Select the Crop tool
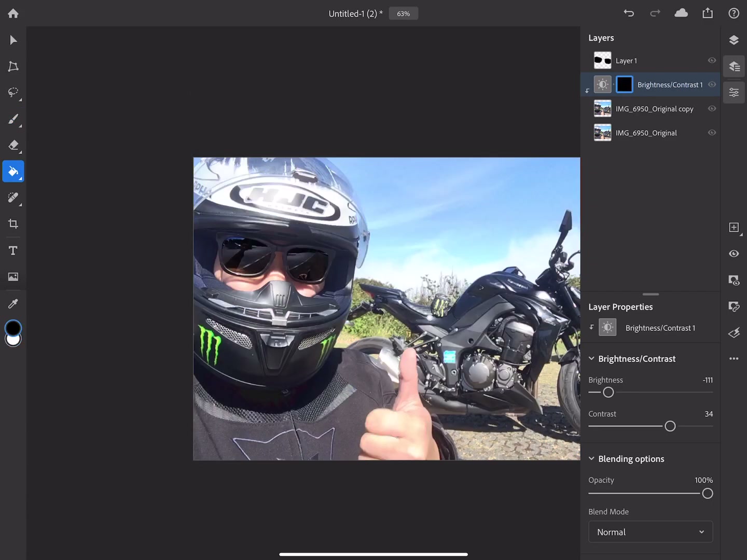Screen dimensions: 747x560 (x=13, y=224)
